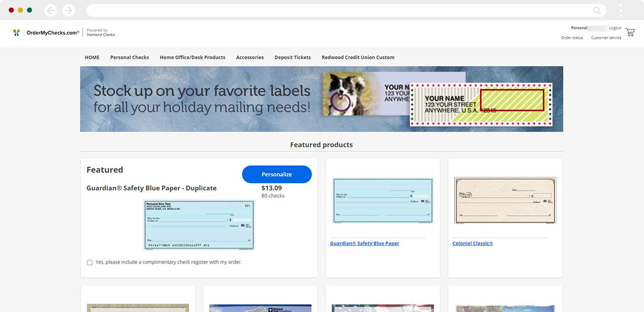The width and height of the screenshot is (644, 312).
Task: Click the 80 checks quantity text
Action: click(273, 196)
